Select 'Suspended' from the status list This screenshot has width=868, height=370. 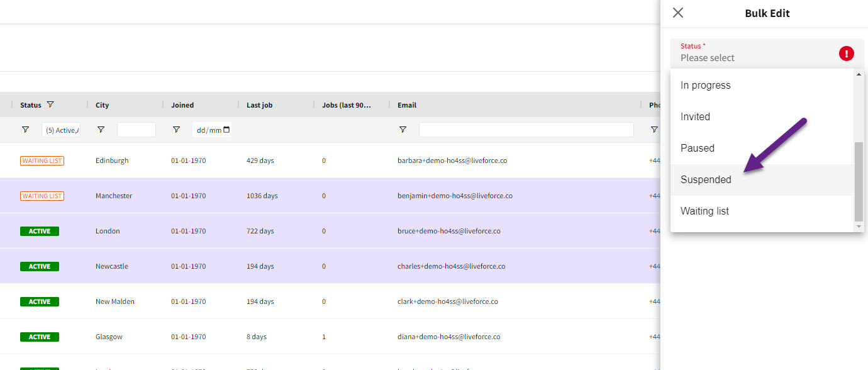[x=706, y=180]
